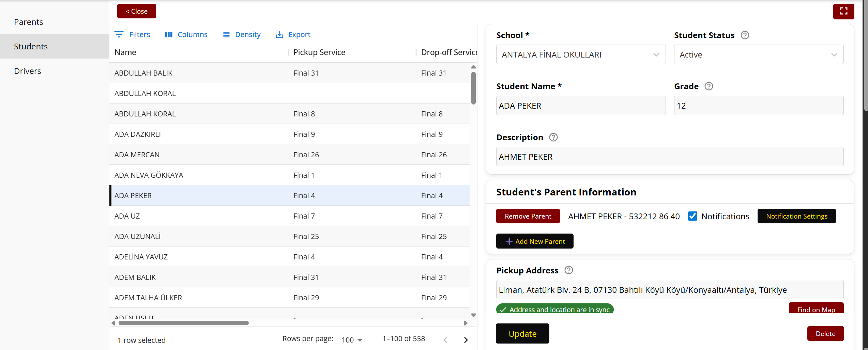Image resolution: width=868 pixels, height=350 pixels.
Task: Open the Description help tooltip
Action: [553, 137]
